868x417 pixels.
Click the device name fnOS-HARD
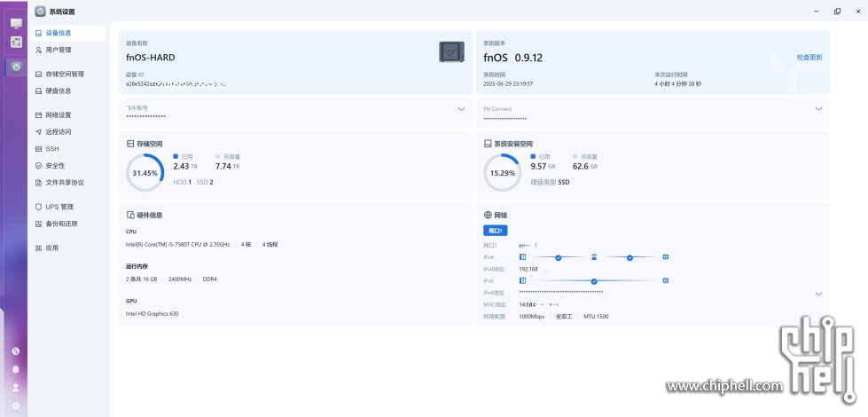click(x=151, y=57)
